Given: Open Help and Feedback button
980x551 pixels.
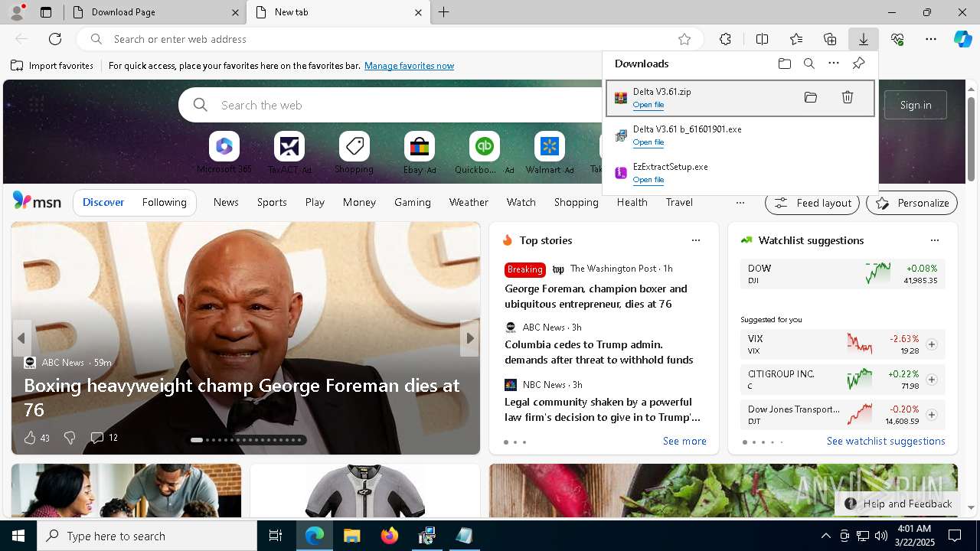Looking at the screenshot, I should [x=898, y=504].
